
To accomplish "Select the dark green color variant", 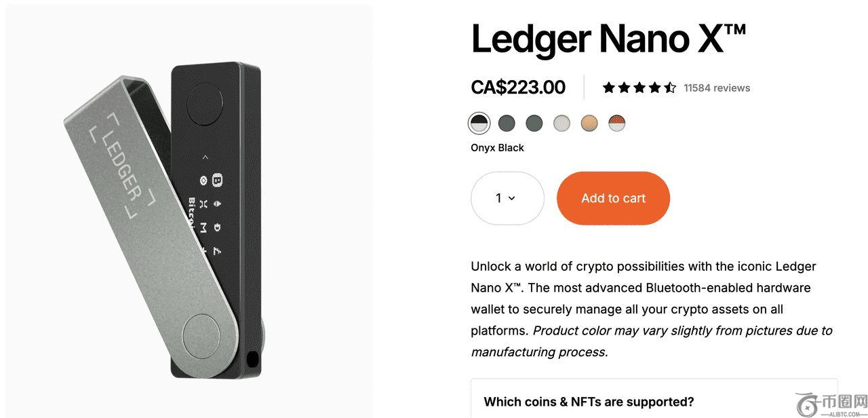I will 534,123.
